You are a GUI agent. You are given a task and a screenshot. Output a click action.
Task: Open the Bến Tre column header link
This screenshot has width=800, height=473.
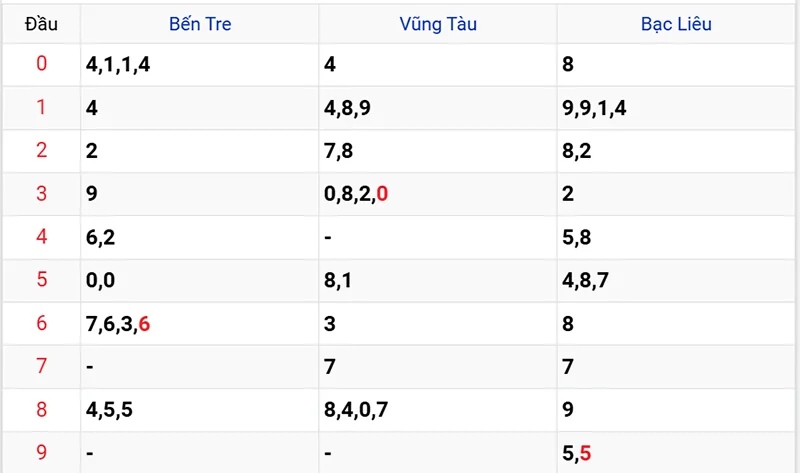(x=199, y=24)
